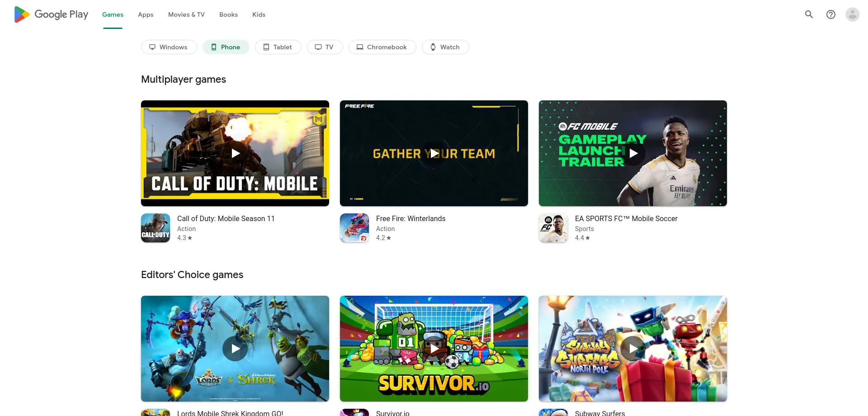Screen dimensions: 868x416
Task: Open the Lords Mobile app icon
Action: [156, 412]
